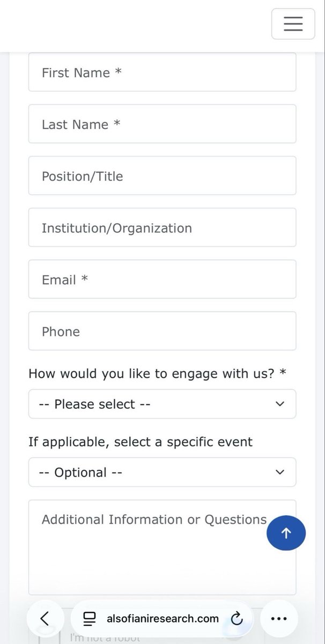
Task: Click into the Position/Title field
Action: (x=162, y=175)
